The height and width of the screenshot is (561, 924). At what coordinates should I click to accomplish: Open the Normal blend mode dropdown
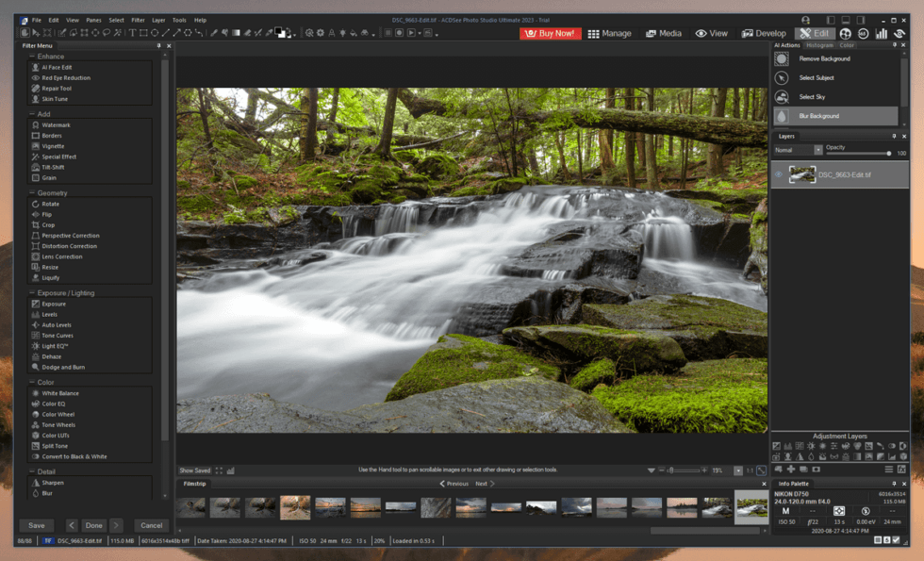818,150
